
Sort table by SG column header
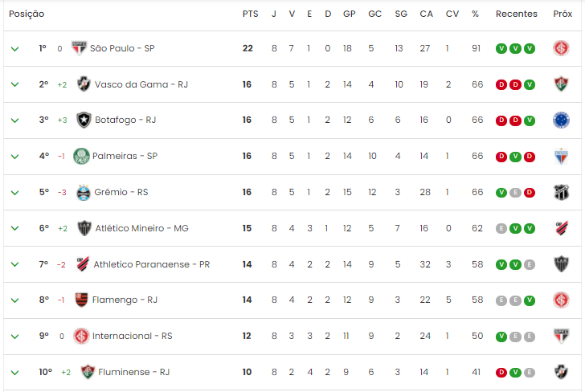(401, 14)
